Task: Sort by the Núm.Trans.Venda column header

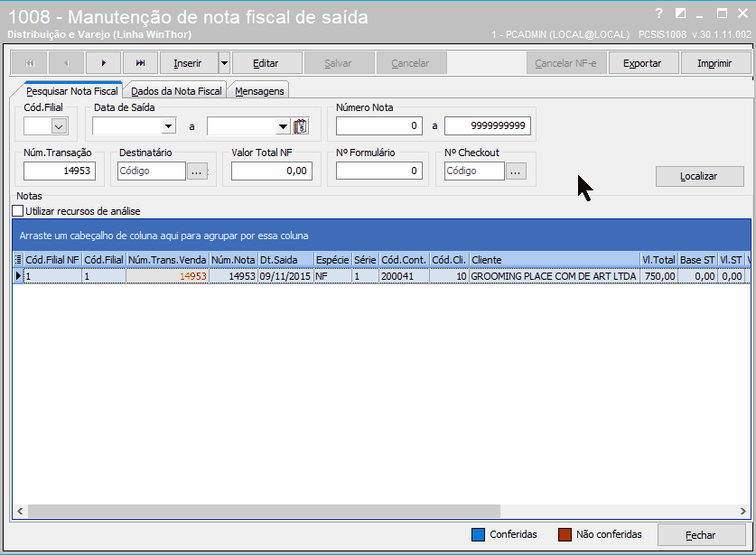Action: [x=167, y=260]
